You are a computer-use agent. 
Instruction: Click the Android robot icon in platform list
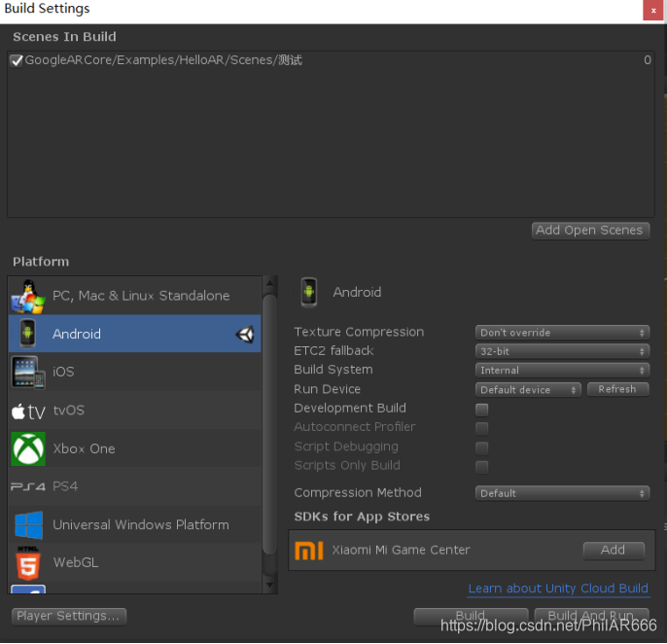[x=27, y=334]
